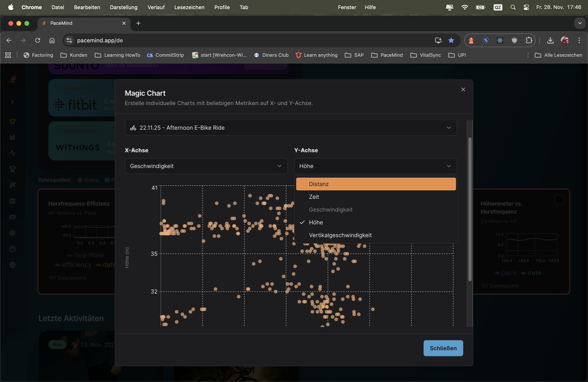Expand the sidebar with the chevron arrow
This screenshot has height=382, width=588.
pyautogui.click(x=12, y=102)
